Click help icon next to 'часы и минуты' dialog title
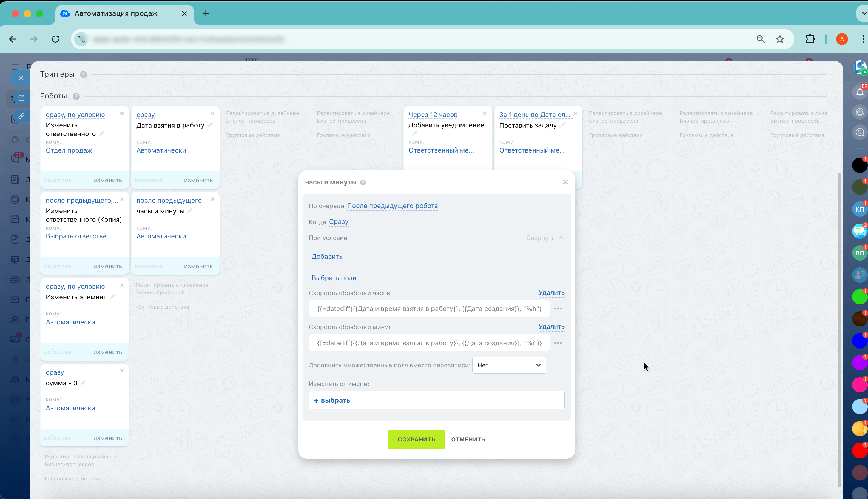The width and height of the screenshot is (868, 499). (363, 183)
